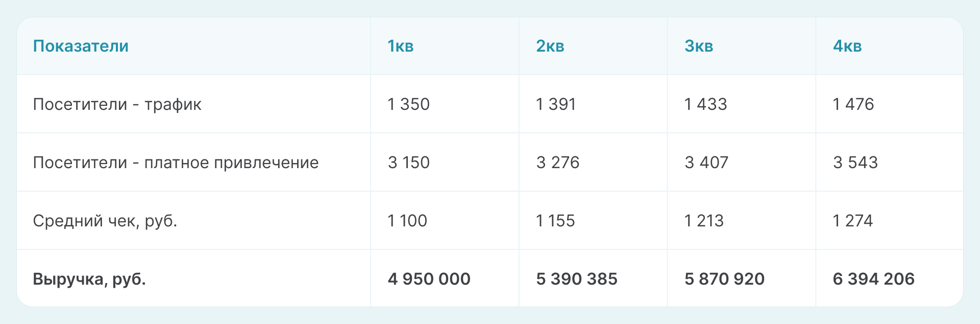Click average check value 1 155

click(x=555, y=221)
